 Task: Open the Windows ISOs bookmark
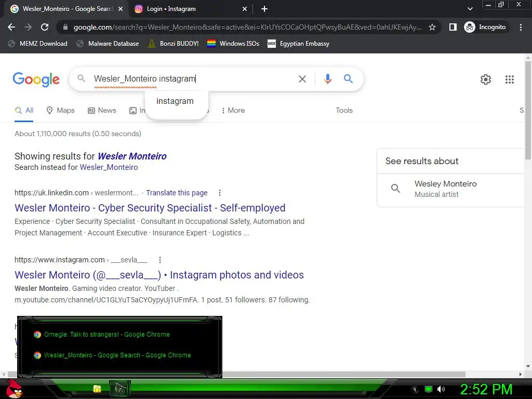pyautogui.click(x=233, y=44)
